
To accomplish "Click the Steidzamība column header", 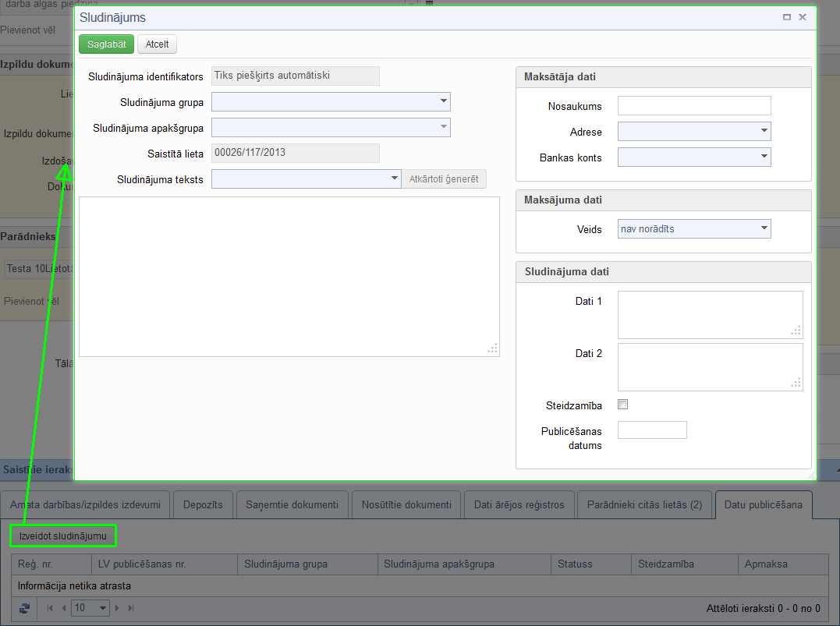I will point(685,564).
